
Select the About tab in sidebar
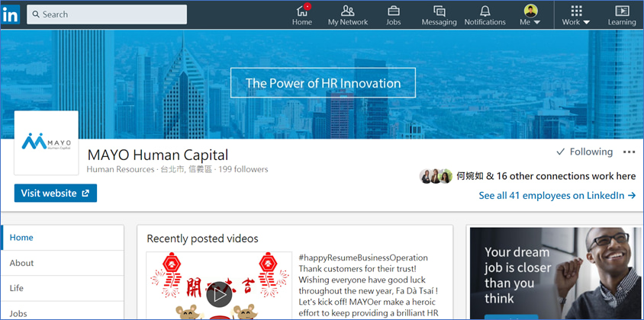click(63, 263)
